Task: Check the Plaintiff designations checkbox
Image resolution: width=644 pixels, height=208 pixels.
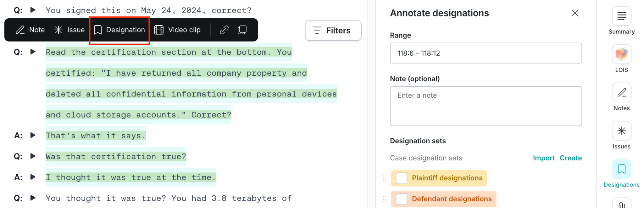Action: [x=402, y=178]
